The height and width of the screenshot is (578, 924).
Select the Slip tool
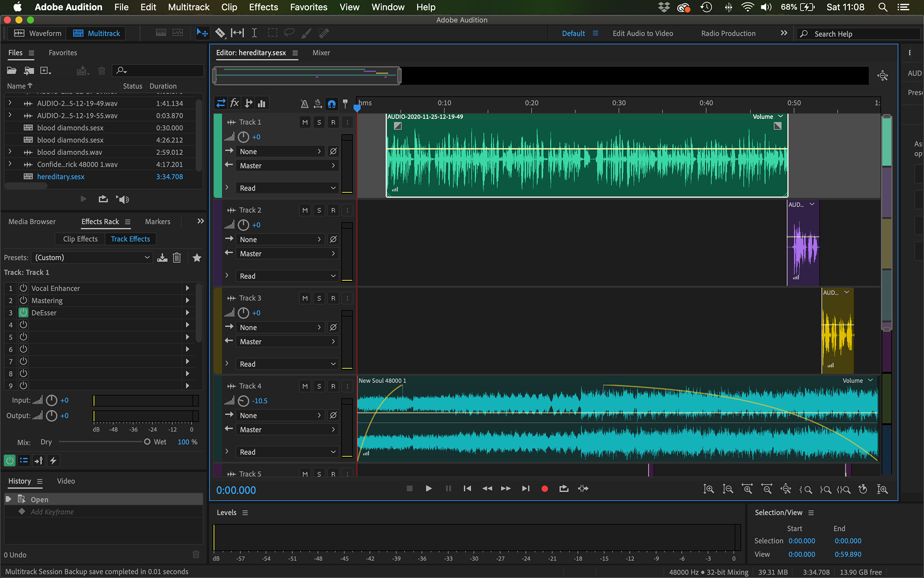[x=237, y=33]
